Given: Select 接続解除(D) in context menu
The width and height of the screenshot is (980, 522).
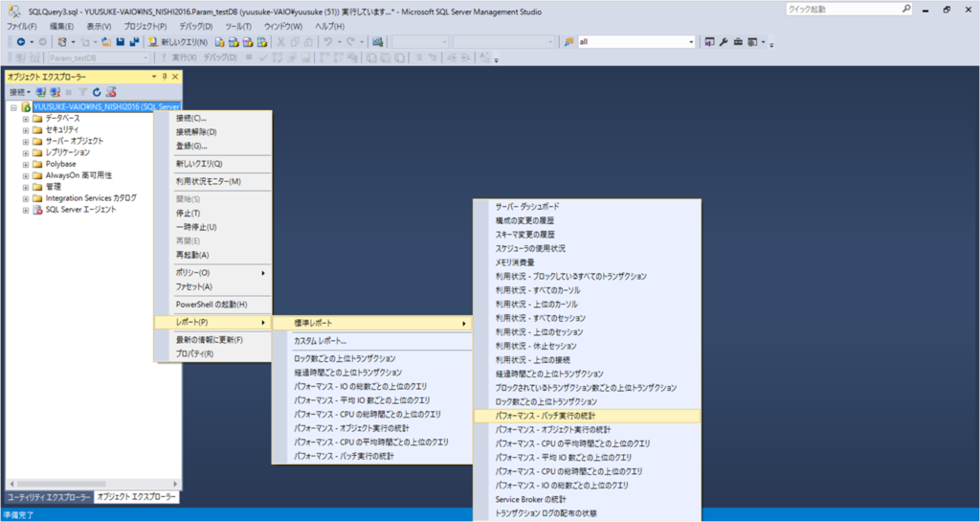Looking at the screenshot, I should [x=213, y=132].
